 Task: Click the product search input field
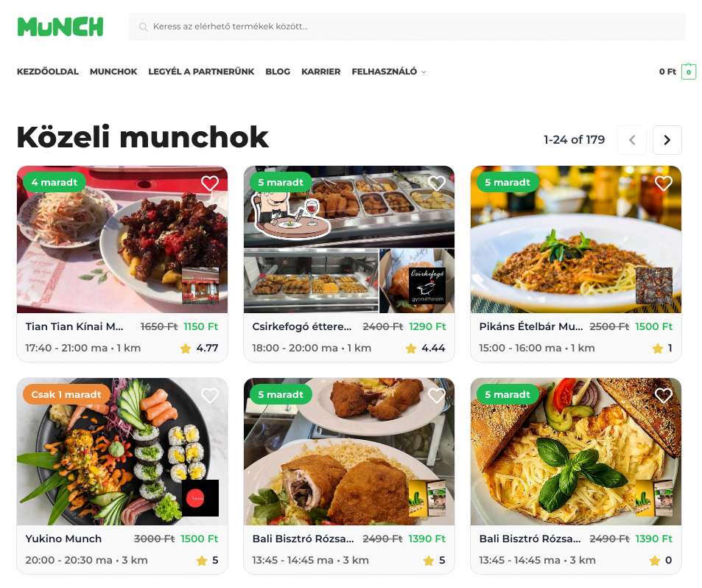pyautogui.click(x=407, y=27)
